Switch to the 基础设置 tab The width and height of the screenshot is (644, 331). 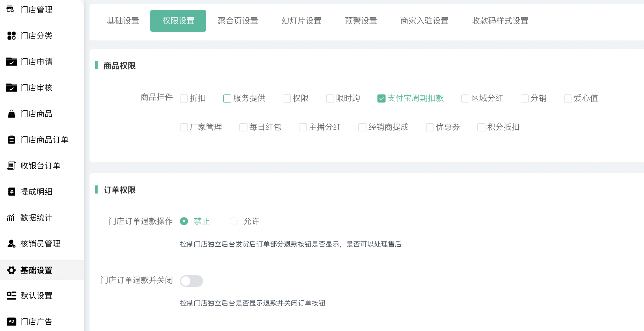[x=123, y=21]
